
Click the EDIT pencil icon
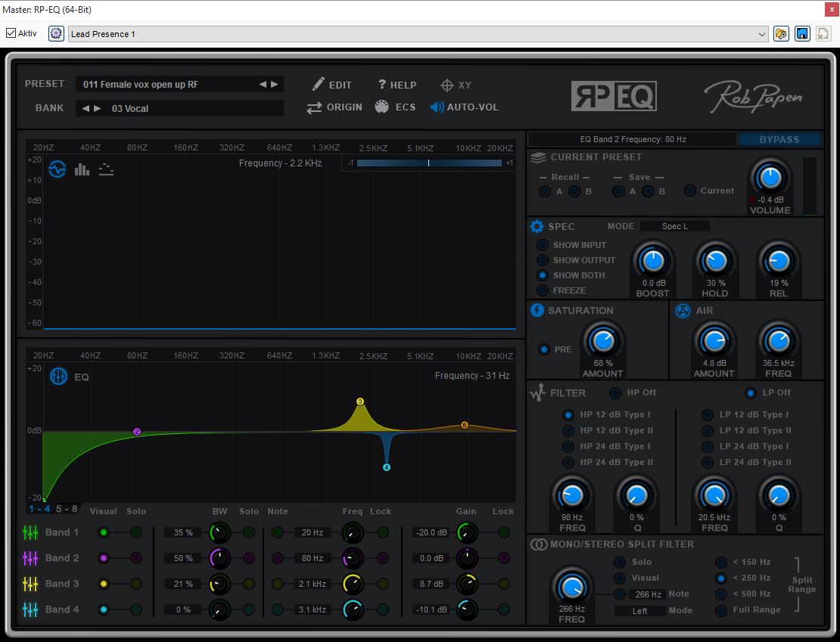[318, 84]
